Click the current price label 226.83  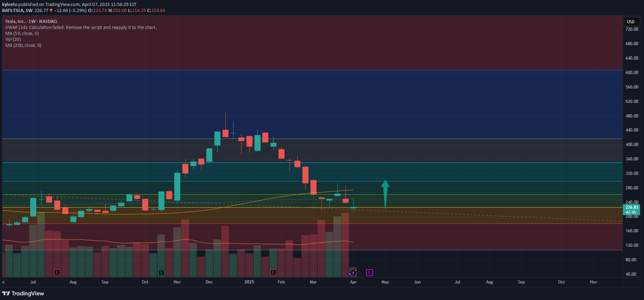[x=632, y=207]
